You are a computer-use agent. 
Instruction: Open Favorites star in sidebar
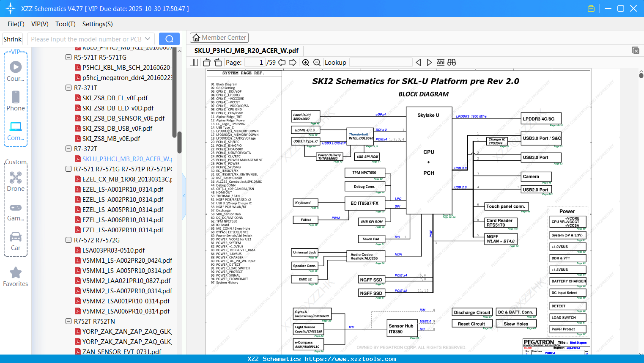pyautogui.click(x=16, y=277)
